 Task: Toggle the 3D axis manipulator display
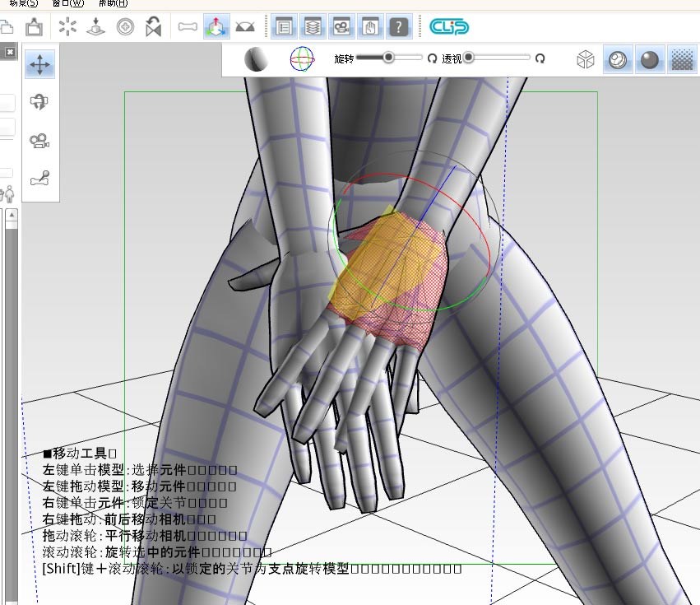[216, 27]
